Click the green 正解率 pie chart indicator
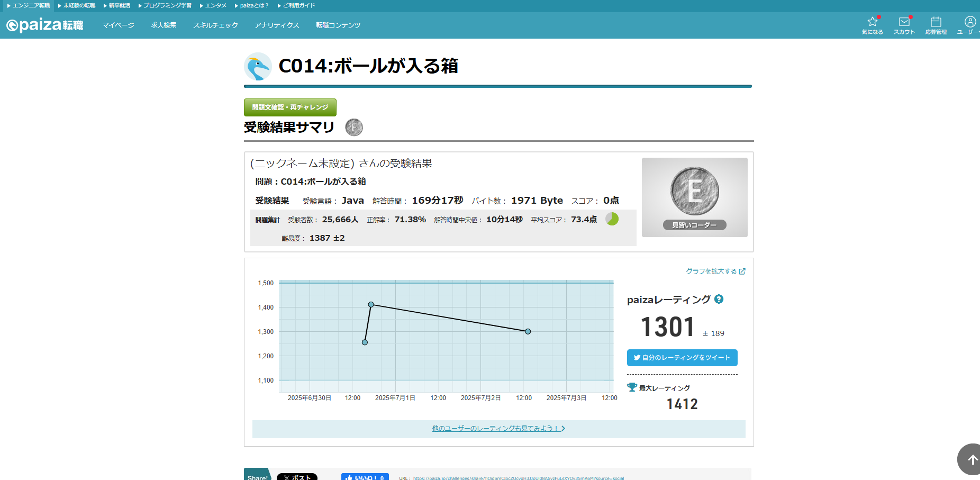 tap(612, 219)
